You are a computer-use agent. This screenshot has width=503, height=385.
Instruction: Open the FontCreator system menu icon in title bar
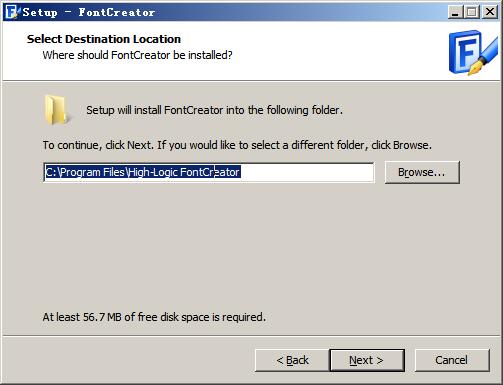12,12
